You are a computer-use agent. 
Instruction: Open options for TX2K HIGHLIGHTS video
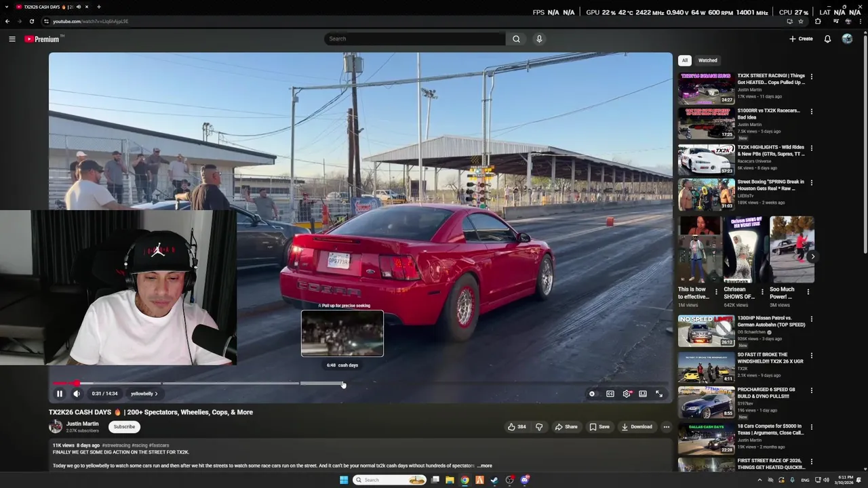tap(811, 148)
